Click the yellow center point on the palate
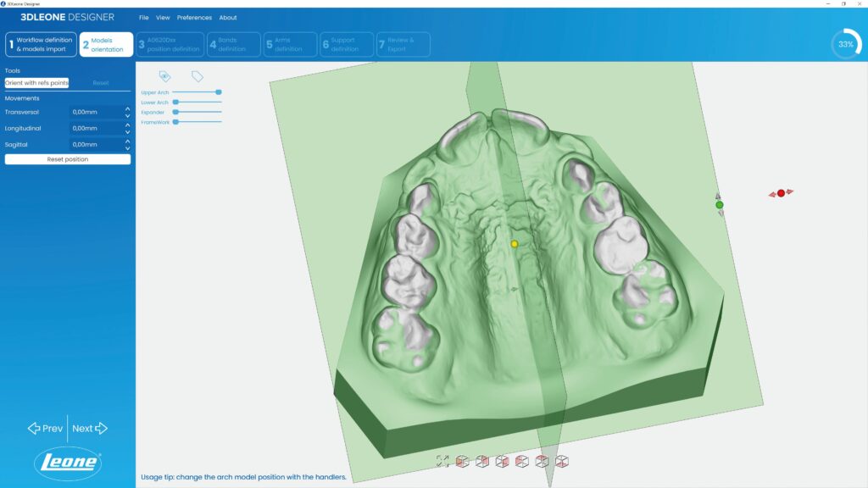 [515, 244]
